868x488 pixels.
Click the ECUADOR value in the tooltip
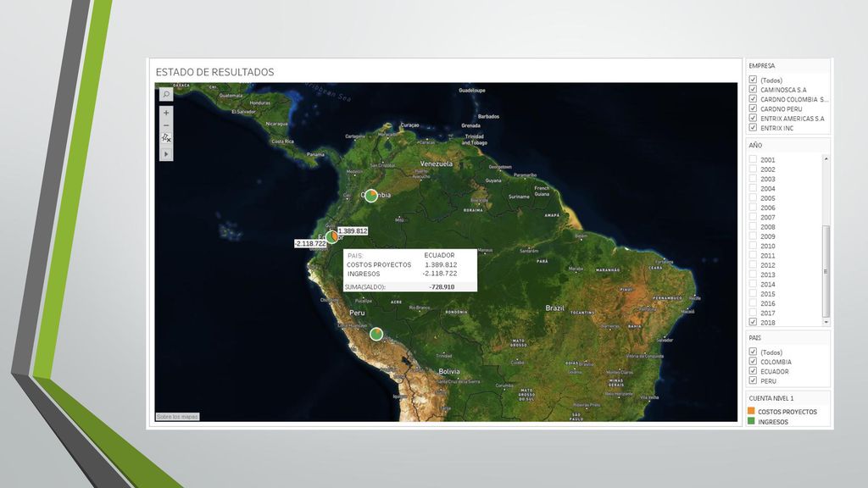440,255
